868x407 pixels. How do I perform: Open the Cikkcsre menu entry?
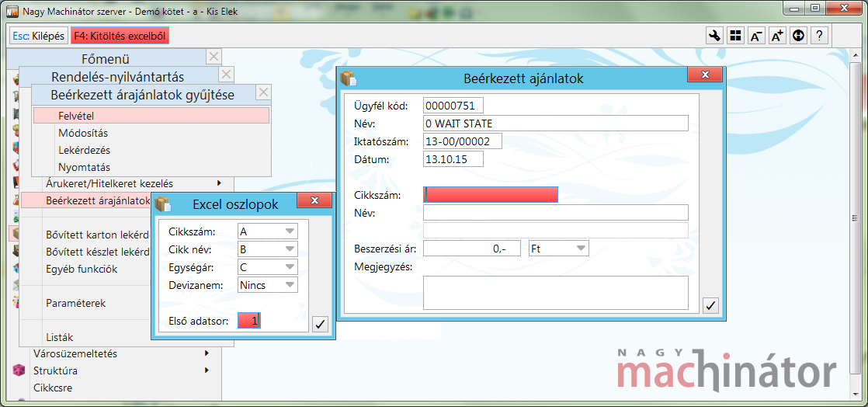[53, 387]
